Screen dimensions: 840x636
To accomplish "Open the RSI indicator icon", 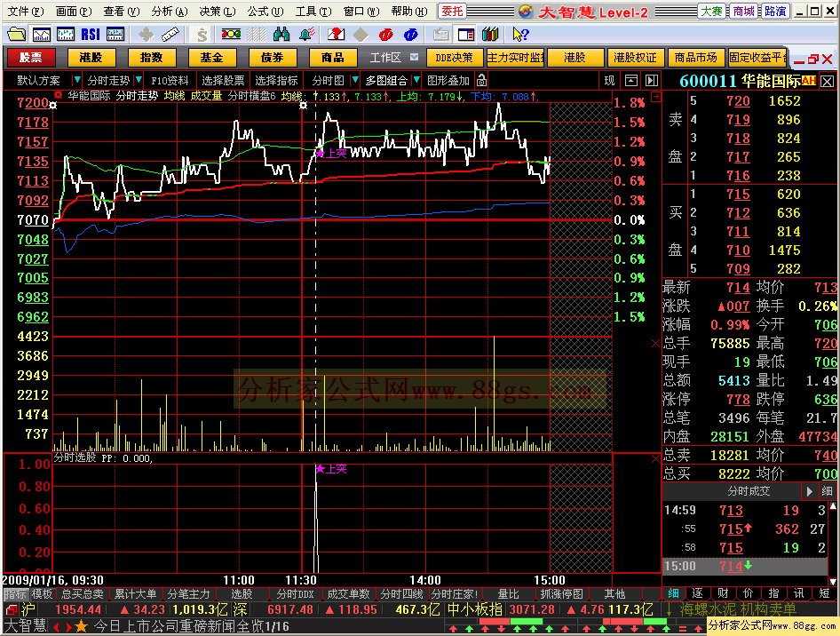I will click(91, 35).
